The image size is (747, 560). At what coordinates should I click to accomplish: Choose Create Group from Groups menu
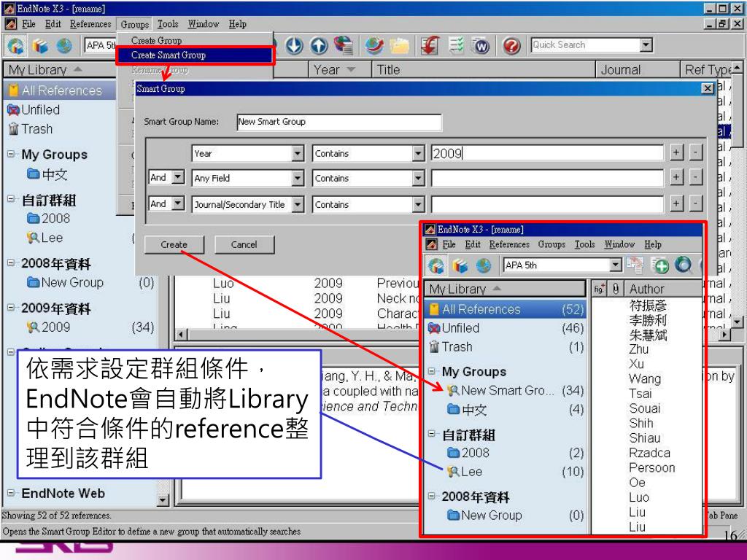click(156, 41)
